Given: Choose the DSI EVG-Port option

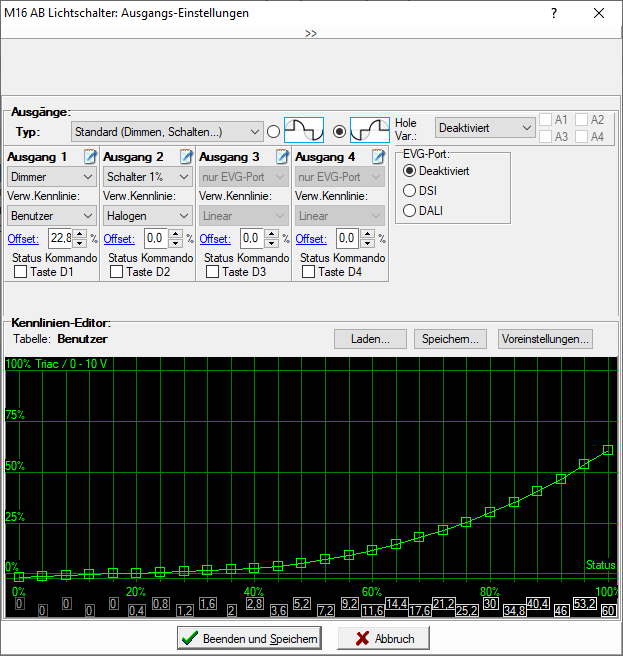Looking at the screenshot, I should point(409,191).
